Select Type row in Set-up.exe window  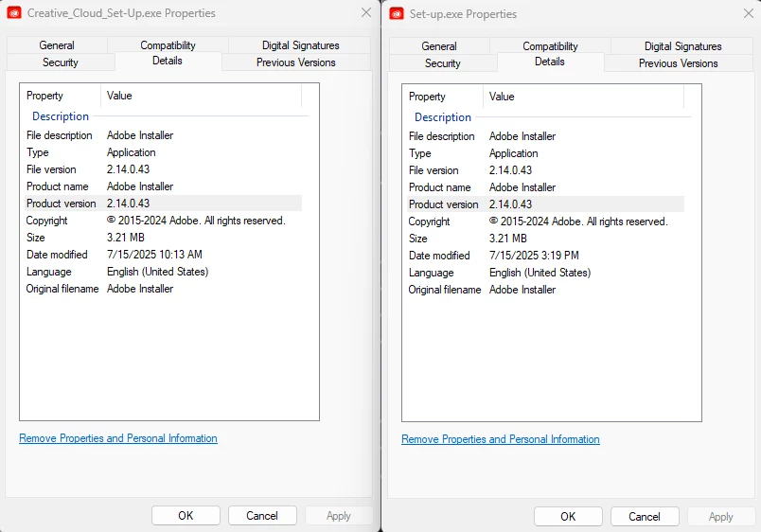click(x=545, y=153)
